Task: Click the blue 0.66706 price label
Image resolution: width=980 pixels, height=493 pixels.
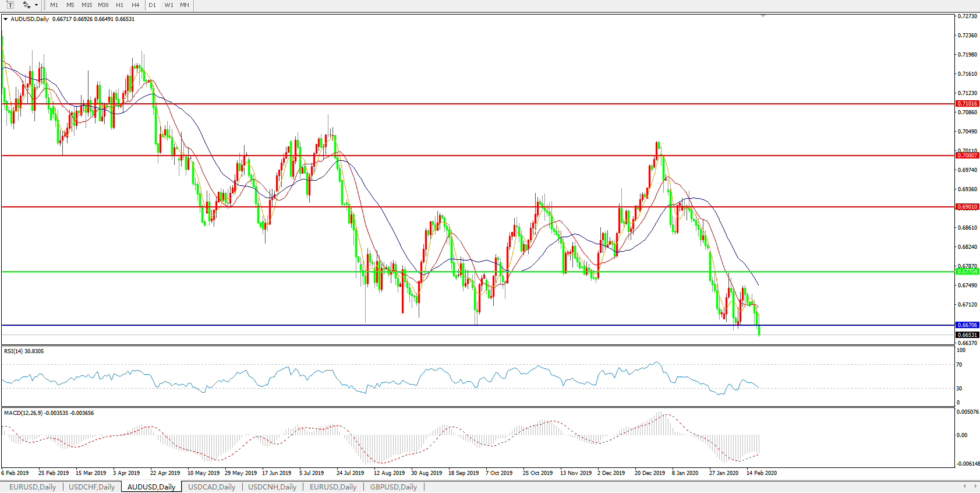Action: click(x=967, y=325)
